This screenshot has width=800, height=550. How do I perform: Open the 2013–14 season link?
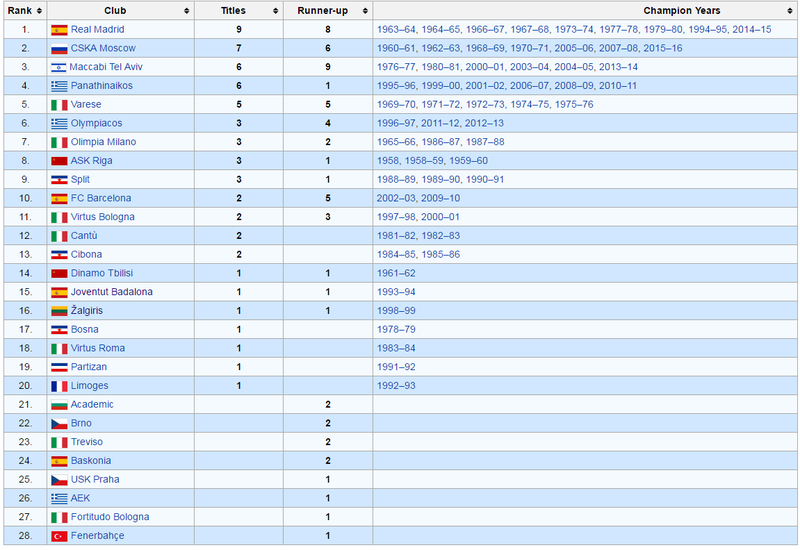(618, 67)
